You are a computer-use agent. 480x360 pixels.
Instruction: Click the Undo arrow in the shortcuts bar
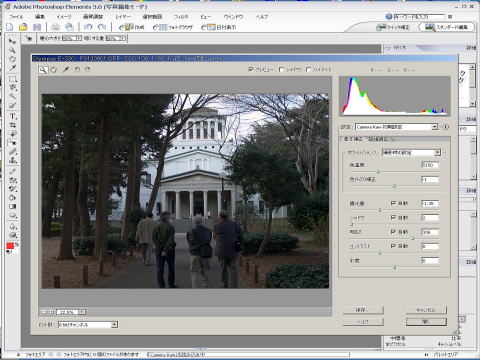click(x=88, y=27)
